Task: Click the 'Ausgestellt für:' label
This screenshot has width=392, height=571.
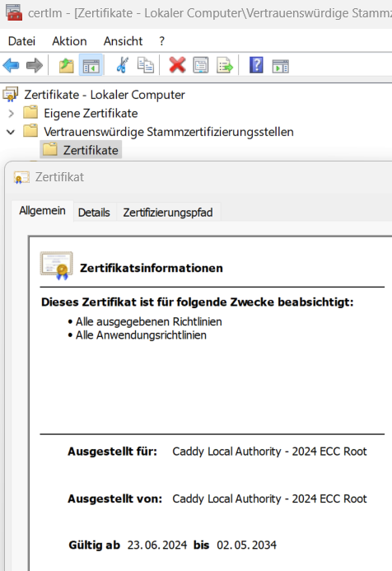Action: tap(112, 452)
